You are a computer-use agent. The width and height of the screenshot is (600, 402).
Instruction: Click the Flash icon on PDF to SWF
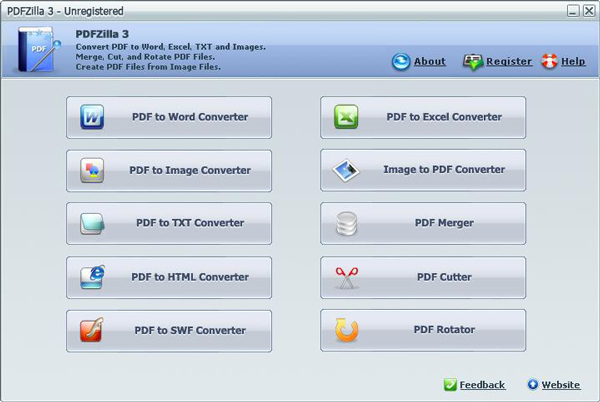point(92,330)
